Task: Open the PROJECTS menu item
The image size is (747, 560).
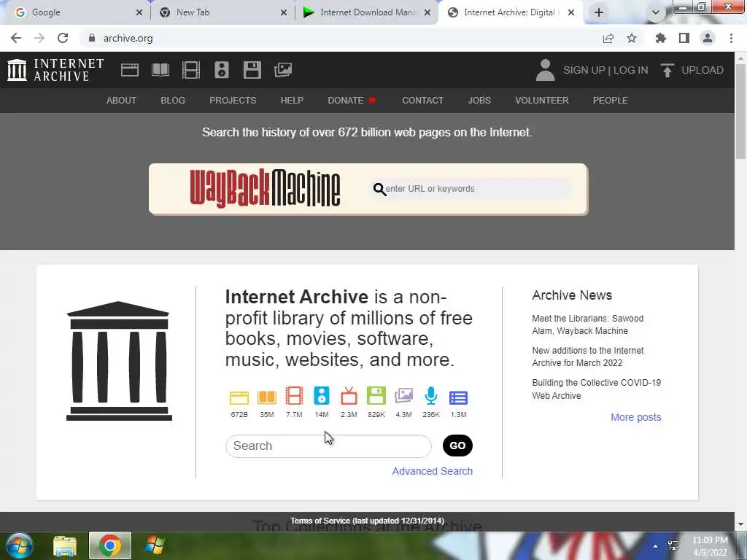Action: [233, 101]
